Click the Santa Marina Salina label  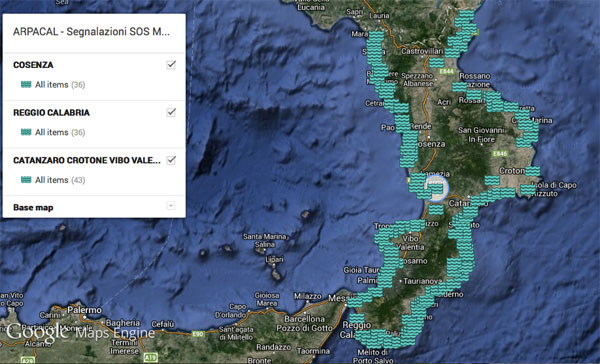tap(265, 240)
